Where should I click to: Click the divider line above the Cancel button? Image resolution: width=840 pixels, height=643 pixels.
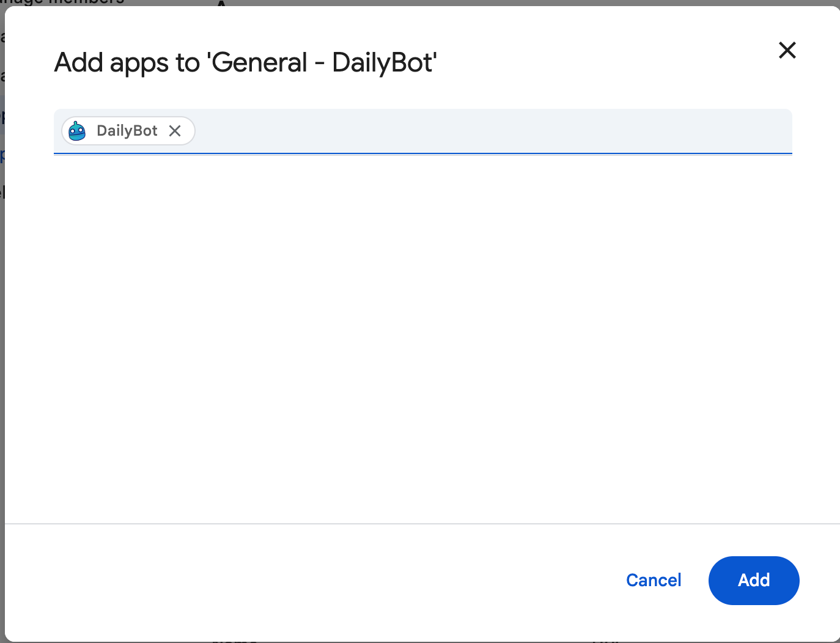click(422, 523)
